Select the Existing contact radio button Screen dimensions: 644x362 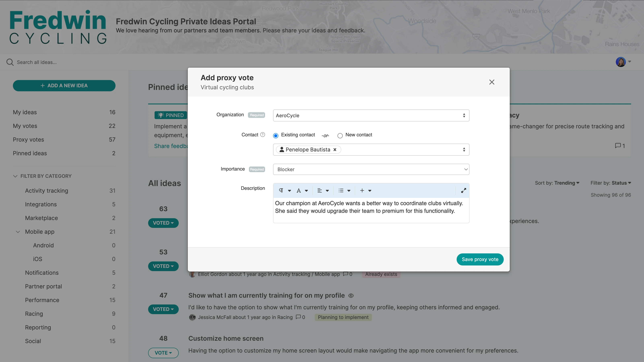tap(276, 135)
